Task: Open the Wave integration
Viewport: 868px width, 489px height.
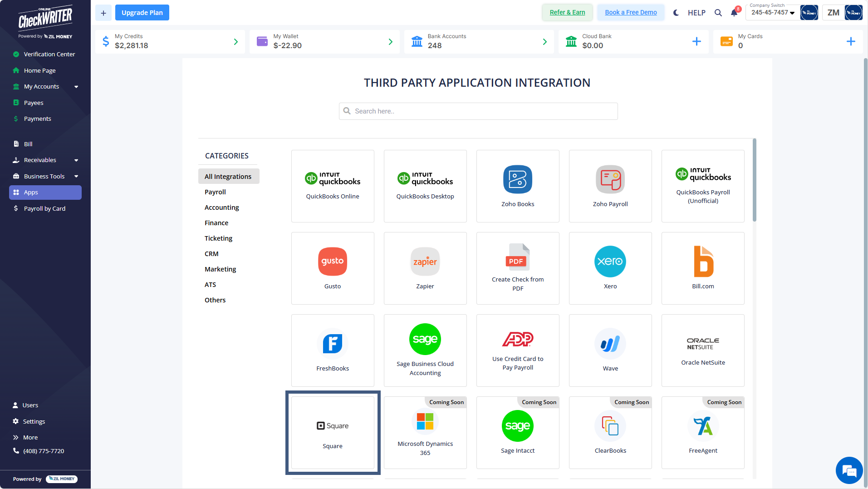Action: click(x=610, y=350)
